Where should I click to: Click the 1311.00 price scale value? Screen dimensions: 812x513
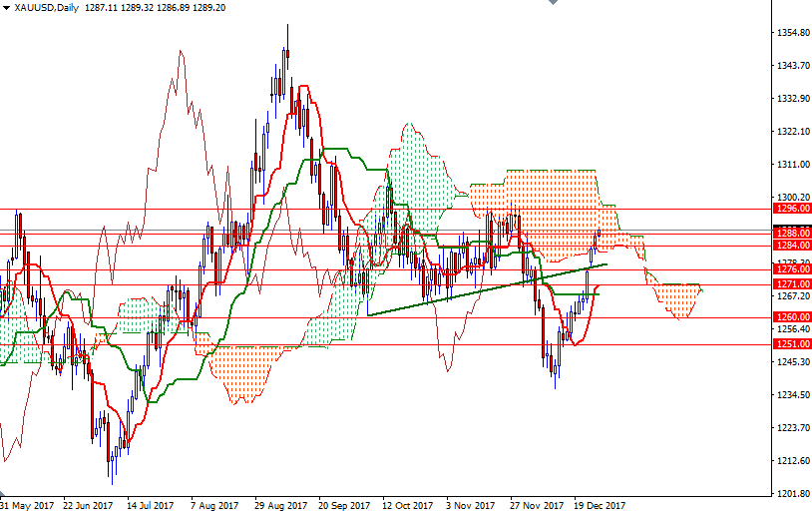(x=792, y=165)
